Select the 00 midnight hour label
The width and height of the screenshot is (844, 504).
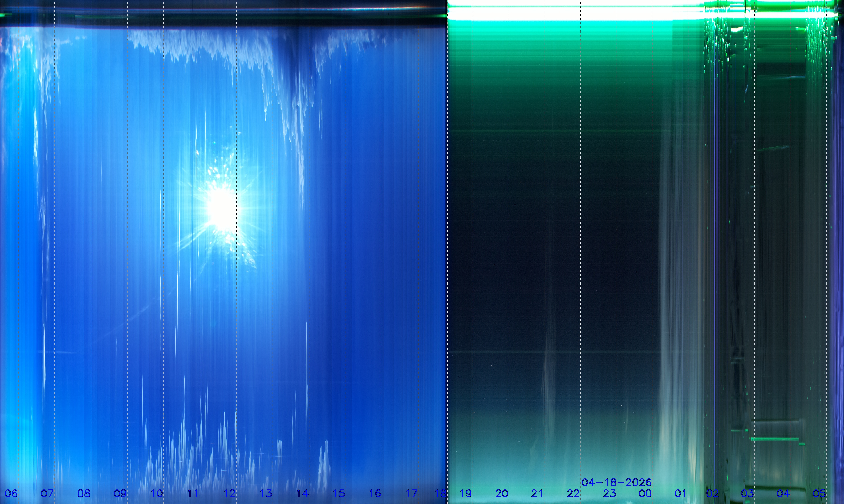(645, 493)
